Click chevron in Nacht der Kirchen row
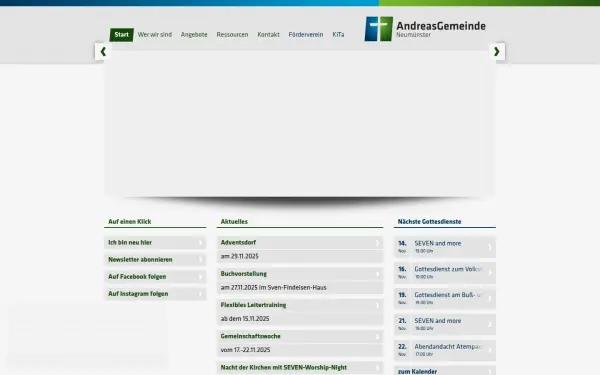Screen dimensions: 600x375 coord(377,368)
